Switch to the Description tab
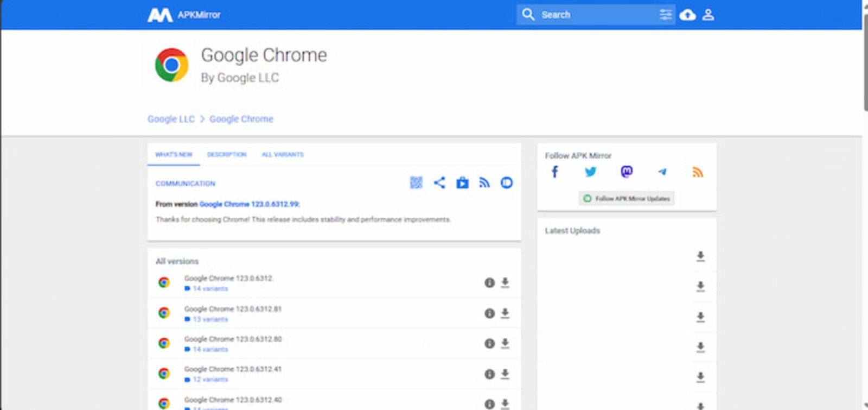 coord(227,155)
